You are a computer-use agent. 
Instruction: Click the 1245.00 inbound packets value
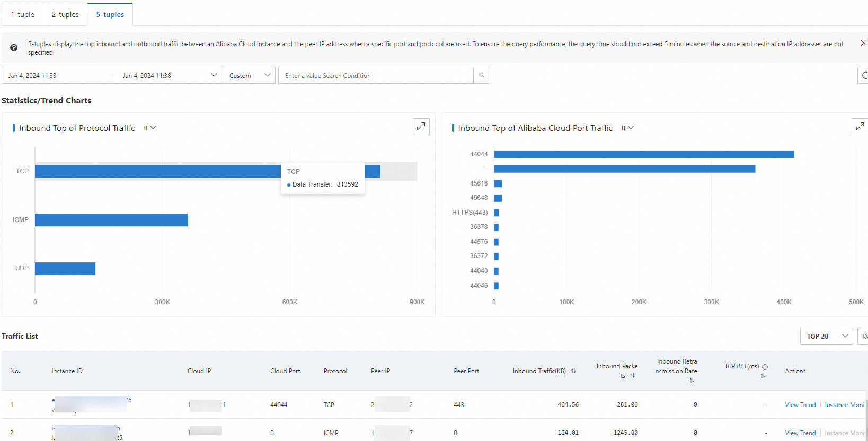(x=625, y=433)
